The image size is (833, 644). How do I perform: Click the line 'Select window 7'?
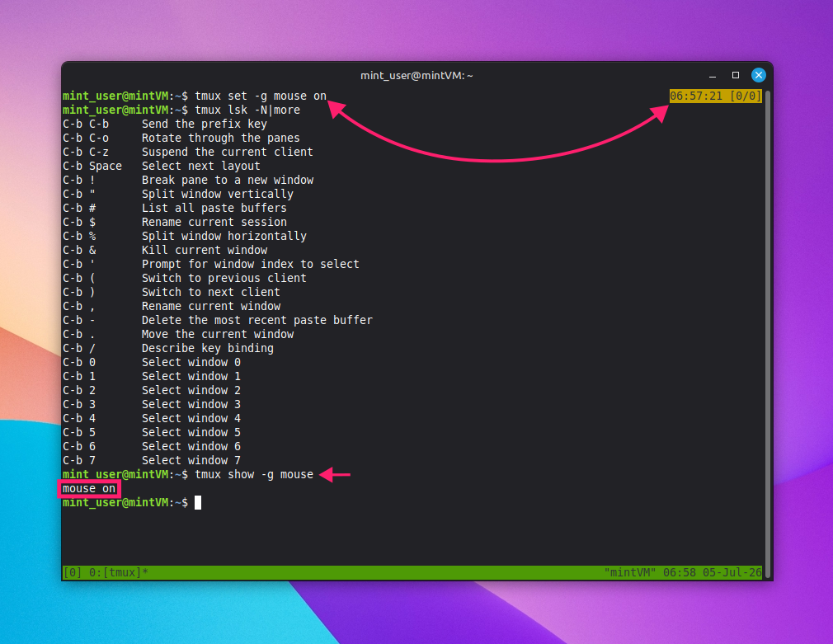(x=191, y=460)
